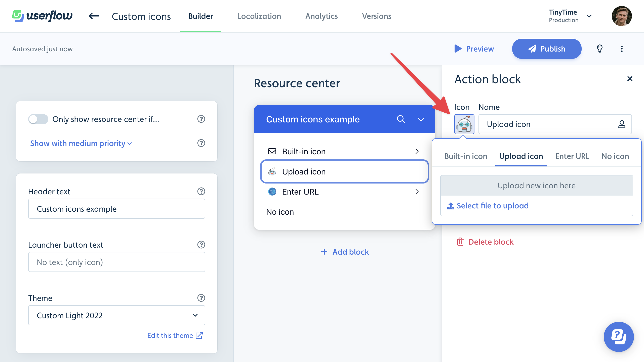Select No icon tab in icon picker
Image resolution: width=644 pixels, height=362 pixels.
[x=615, y=156]
